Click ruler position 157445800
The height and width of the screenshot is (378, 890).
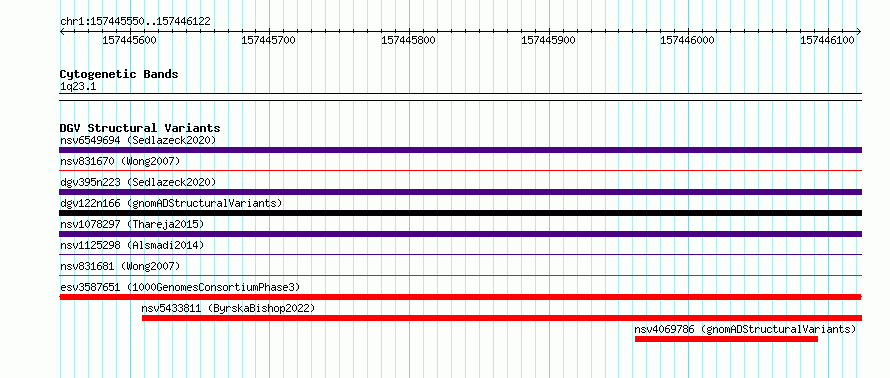tap(409, 40)
